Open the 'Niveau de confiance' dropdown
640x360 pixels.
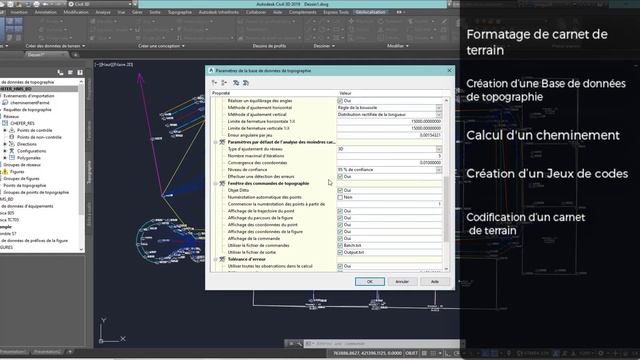pyautogui.click(x=439, y=169)
